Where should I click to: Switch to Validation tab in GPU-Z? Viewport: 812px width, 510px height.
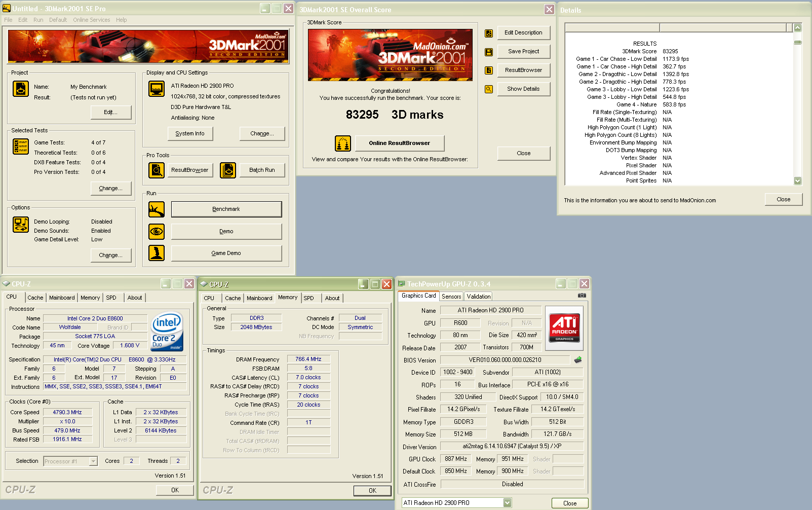click(x=479, y=297)
